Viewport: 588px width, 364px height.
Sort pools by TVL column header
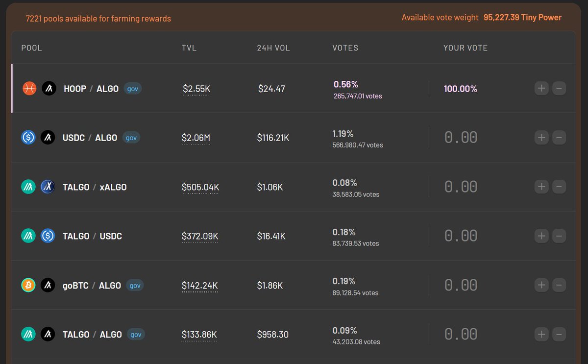click(189, 48)
